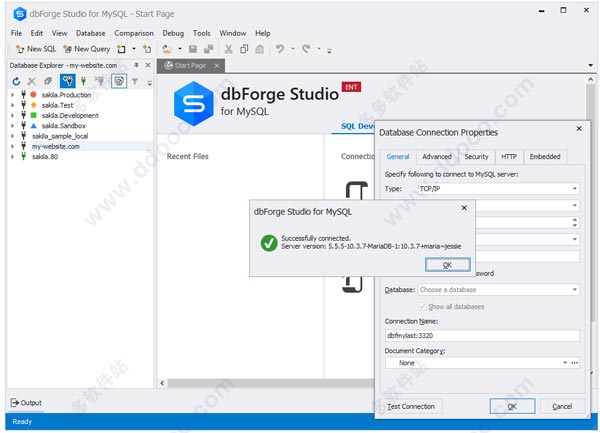Open the Database menu
This screenshot has height=433, width=600.
pos(91,33)
